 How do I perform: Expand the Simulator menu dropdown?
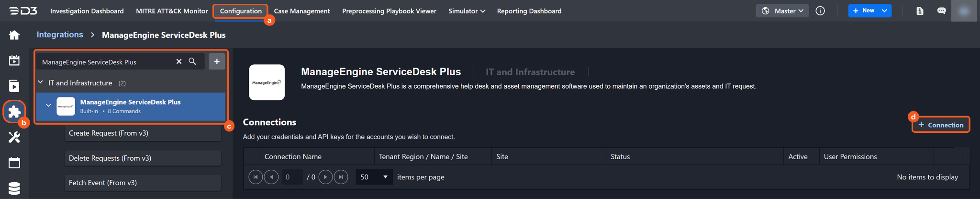pos(467,11)
